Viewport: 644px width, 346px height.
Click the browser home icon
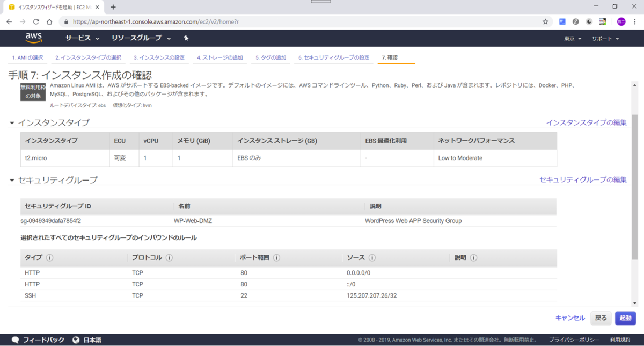pos(49,21)
